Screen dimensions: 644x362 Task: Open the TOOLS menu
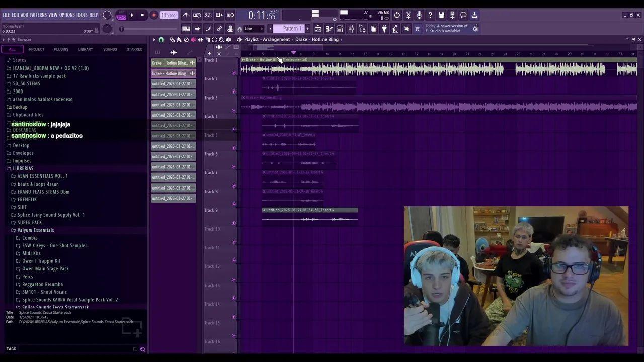(x=82, y=15)
